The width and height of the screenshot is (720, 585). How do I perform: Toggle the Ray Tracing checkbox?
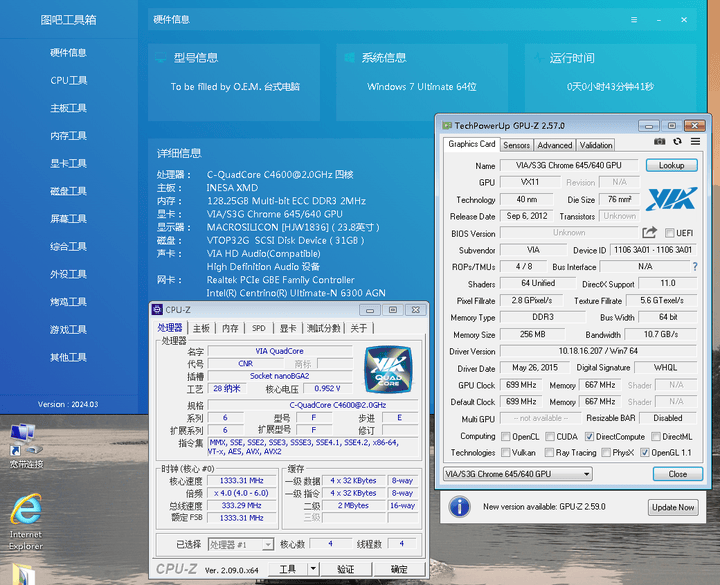pyautogui.click(x=549, y=452)
